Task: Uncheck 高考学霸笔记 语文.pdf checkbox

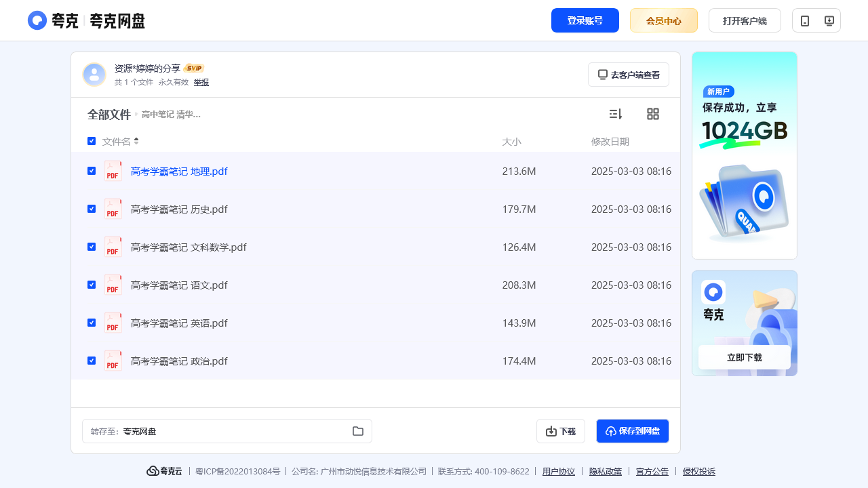Action: click(92, 285)
